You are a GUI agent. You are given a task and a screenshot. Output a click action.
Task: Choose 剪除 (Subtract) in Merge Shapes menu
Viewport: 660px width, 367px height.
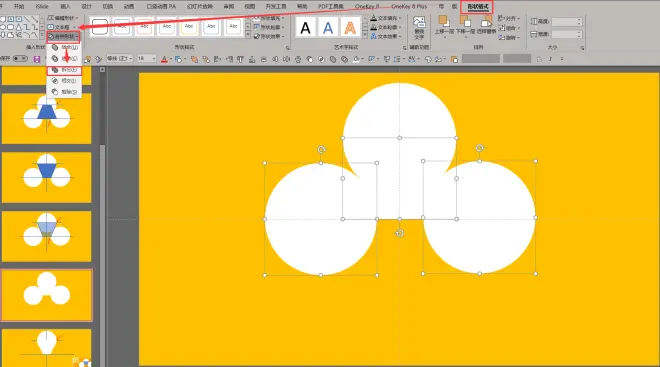64,92
